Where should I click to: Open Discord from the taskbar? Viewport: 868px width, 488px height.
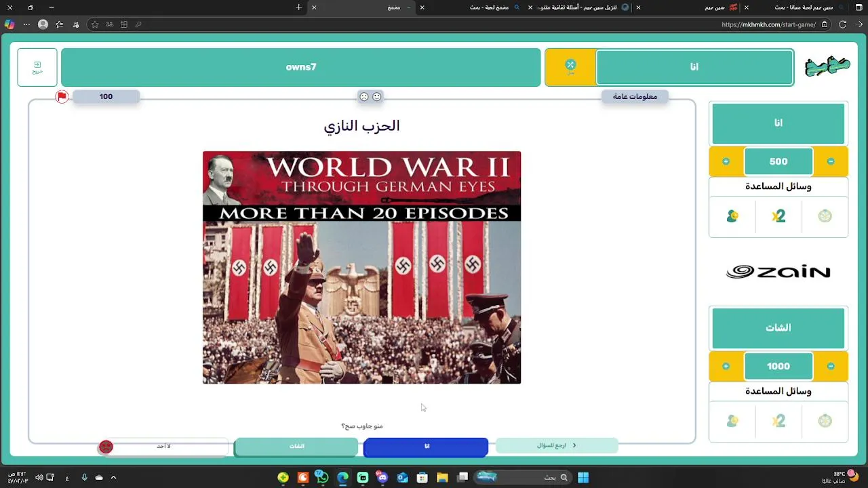point(382,477)
